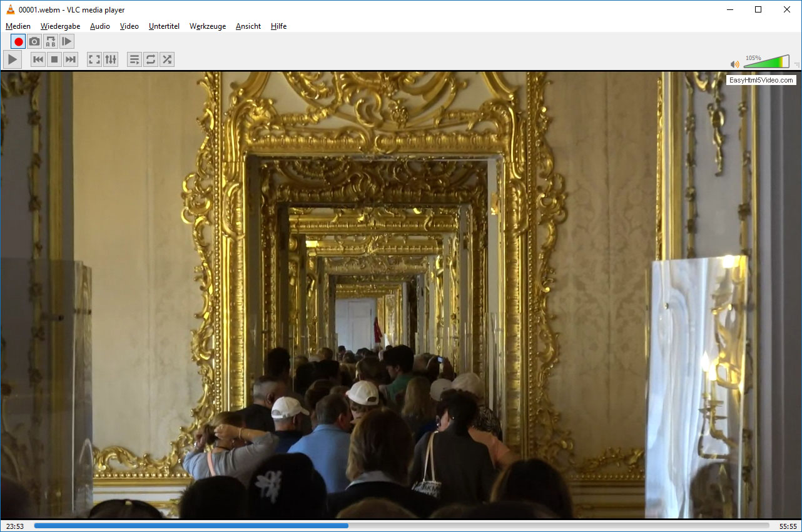Viewport: 802px width, 532px height.
Task: Click elapsed time label 23:53
Action: (x=15, y=526)
